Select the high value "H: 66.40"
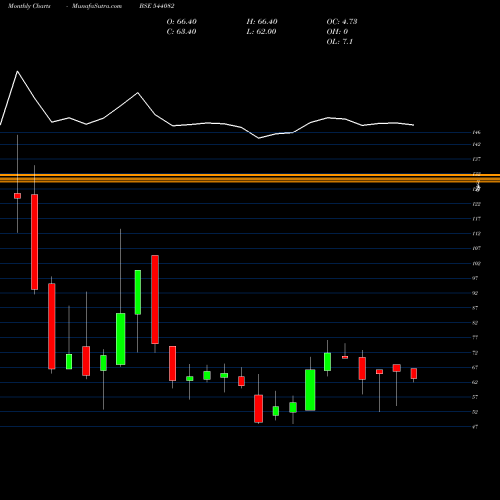Image resolution: width=500 pixels, height=500 pixels. [x=262, y=22]
